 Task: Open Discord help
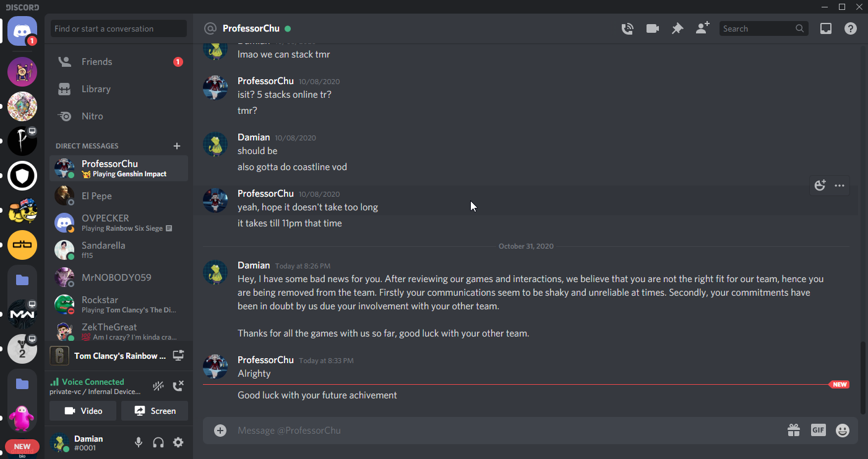[x=851, y=28]
